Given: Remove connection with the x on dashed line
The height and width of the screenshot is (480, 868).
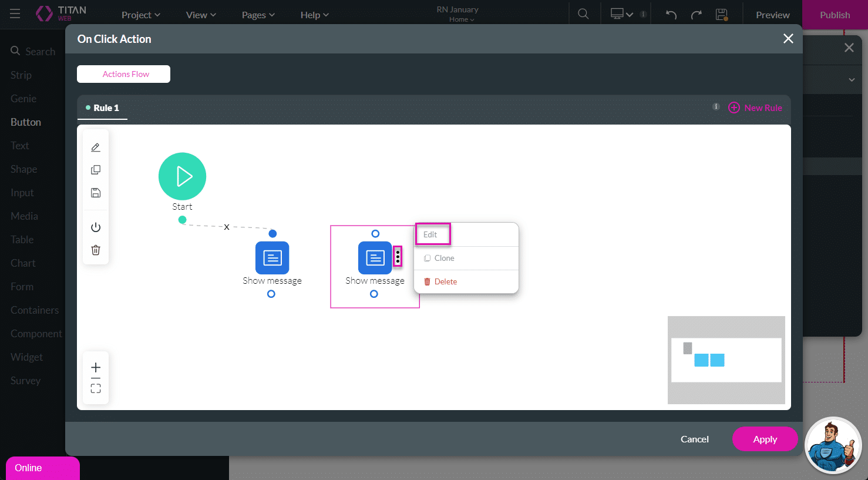Looking at the screenshot, I should 227,227.
